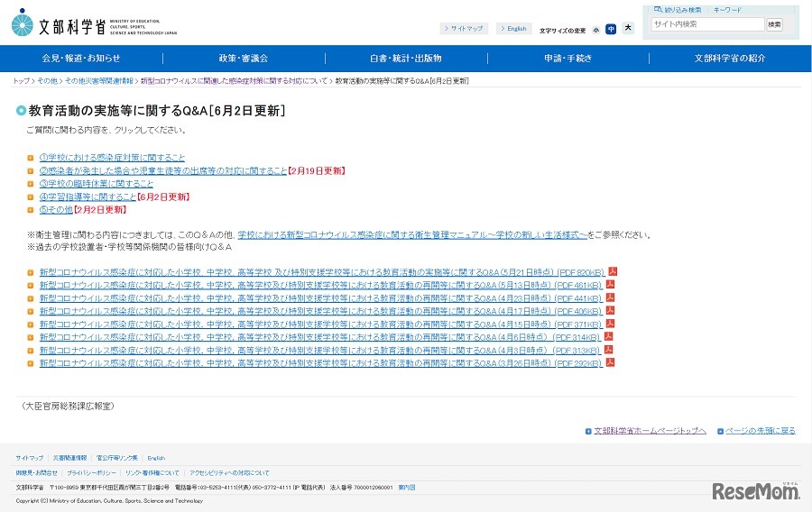Screen dimensions: 812x512
Task: Open 3月26日時点 Q&A PDF link
Action: 321,363
